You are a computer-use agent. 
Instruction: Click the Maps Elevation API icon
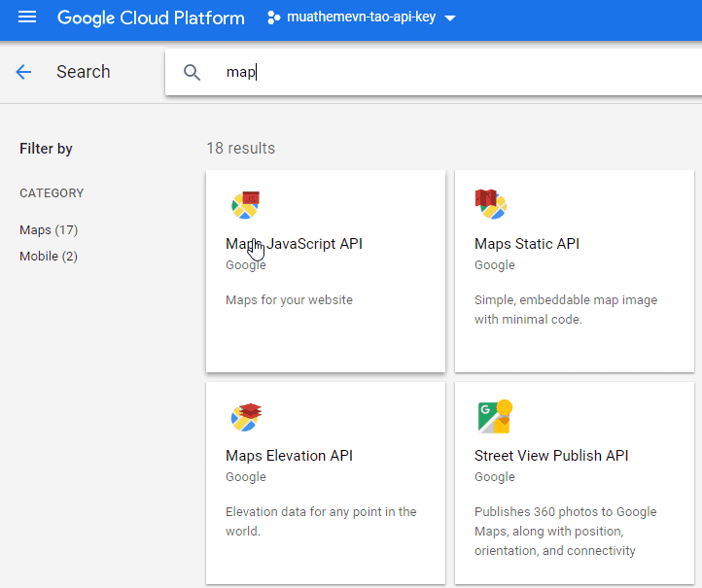point(246,417)
